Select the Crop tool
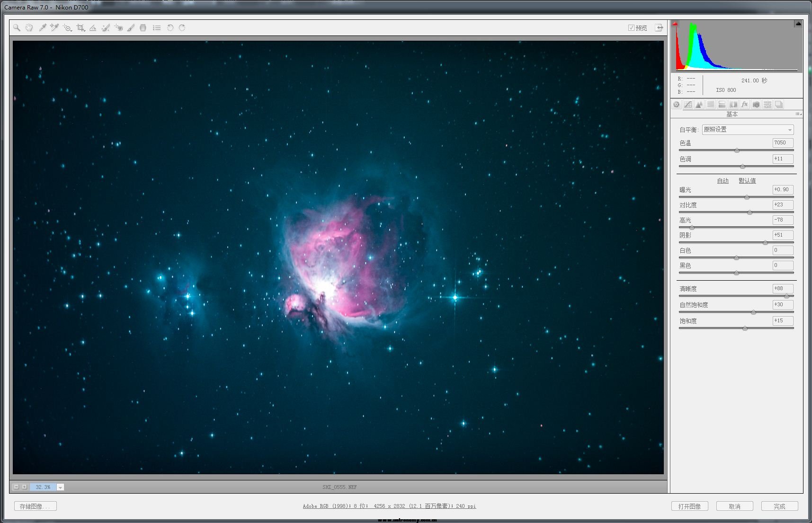812x523 pixels. pyautogui.click(x=80, y=28)
